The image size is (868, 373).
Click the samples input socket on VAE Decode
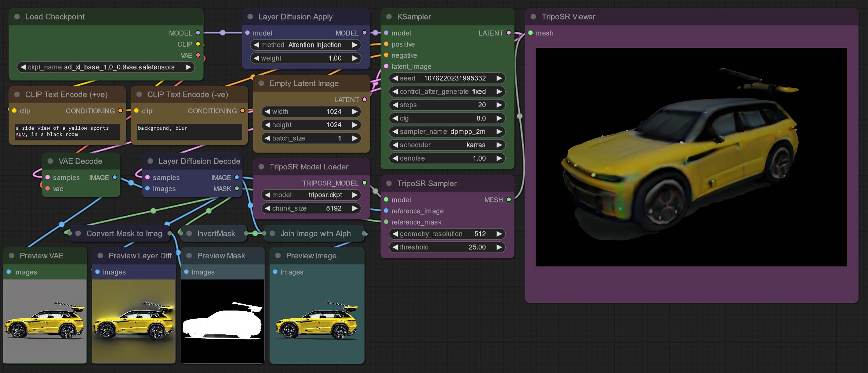(47, 177)
